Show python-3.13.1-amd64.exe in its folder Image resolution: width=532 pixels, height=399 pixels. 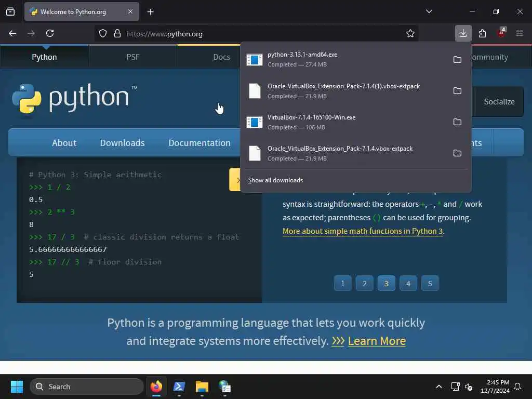457,59
